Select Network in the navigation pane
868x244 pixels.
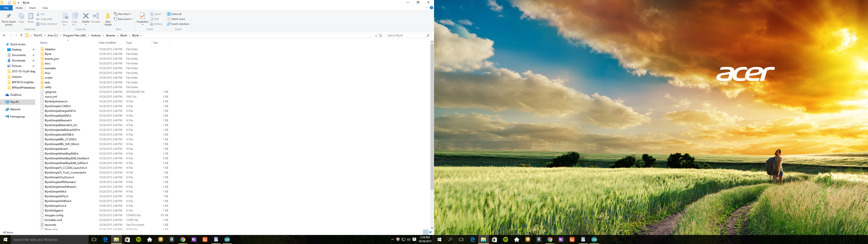click(15, 110)
